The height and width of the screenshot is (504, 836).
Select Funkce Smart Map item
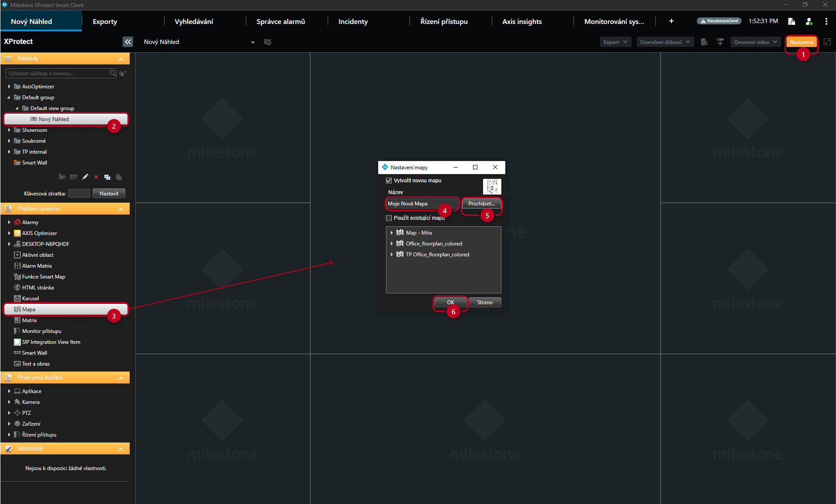tap(43, 277)
